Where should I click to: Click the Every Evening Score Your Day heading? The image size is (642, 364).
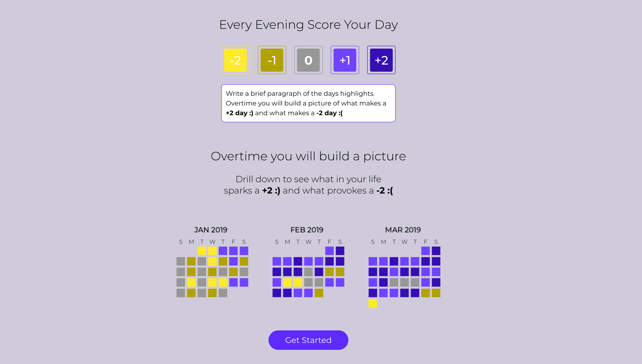tap(308, 25)
